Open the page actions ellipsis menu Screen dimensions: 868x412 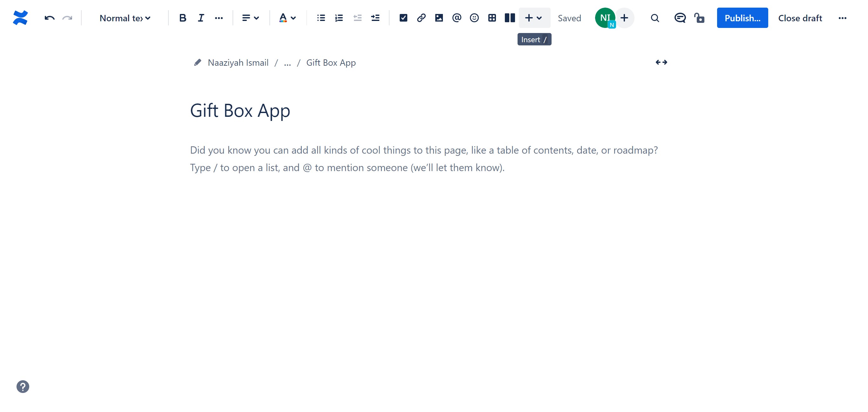click(842, 18)
